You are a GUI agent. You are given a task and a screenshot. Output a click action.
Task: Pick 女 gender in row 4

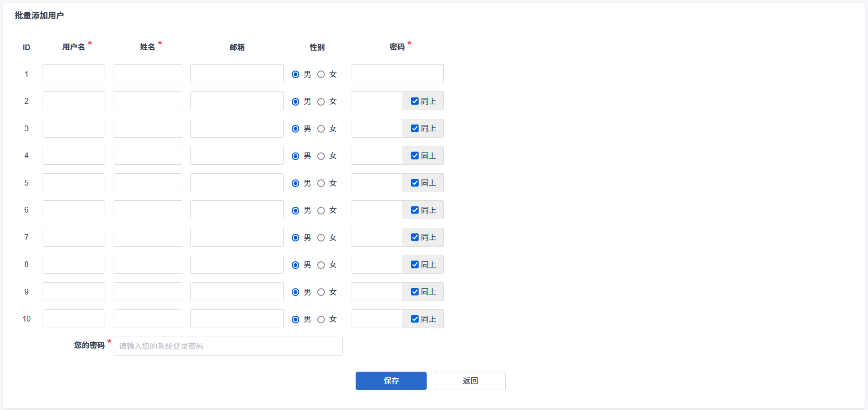click(x=321, y=156)
